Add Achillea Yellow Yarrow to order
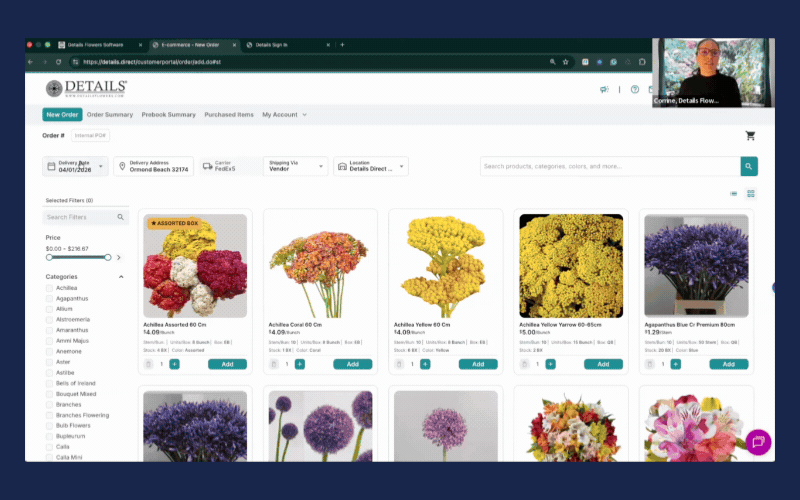Image resolution: width=800 pixels, height=500 pixels. pyautogui.click(x=603, y=364)
